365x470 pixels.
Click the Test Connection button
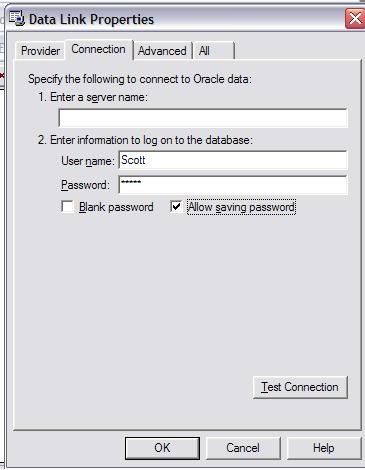300,387
